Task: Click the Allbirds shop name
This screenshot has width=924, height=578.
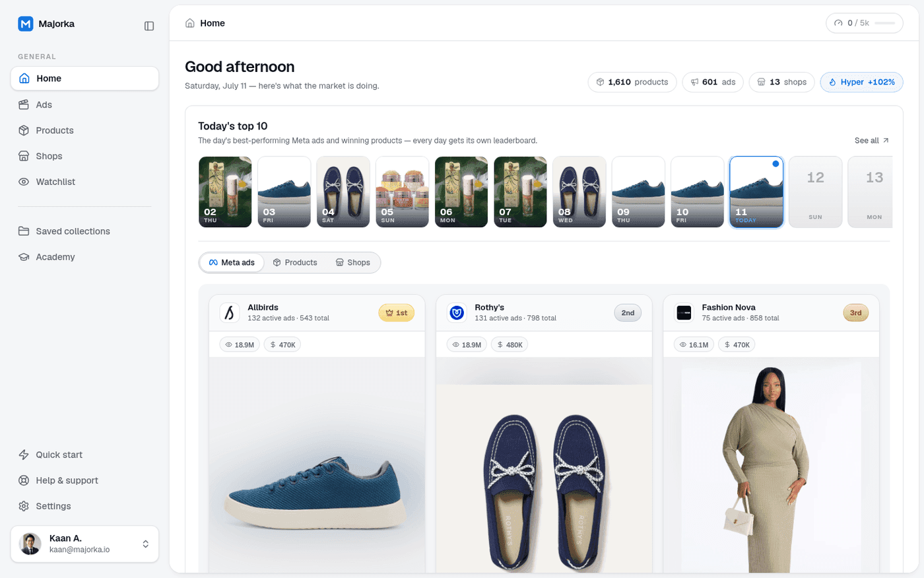Action: (263, 307)
